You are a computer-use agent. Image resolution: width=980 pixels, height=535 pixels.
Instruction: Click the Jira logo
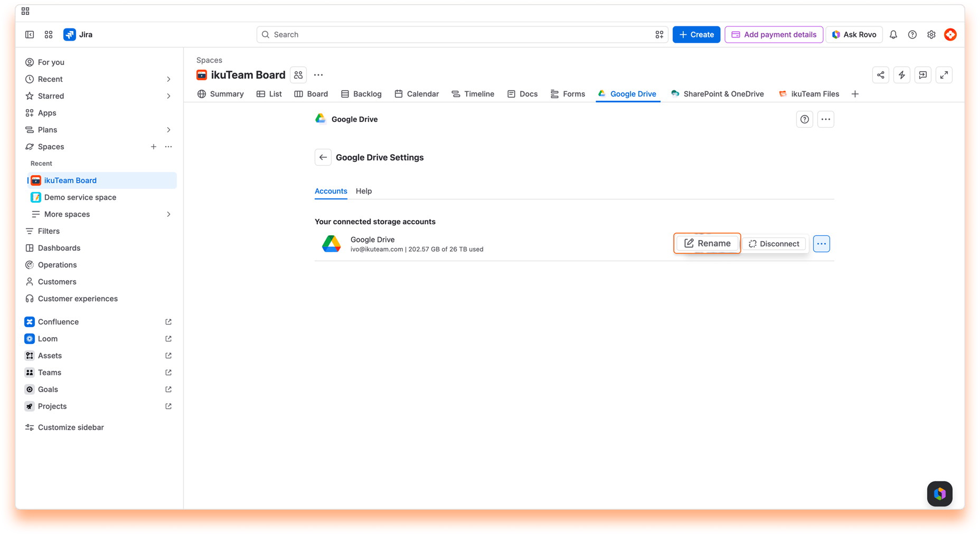pos(78,34)
